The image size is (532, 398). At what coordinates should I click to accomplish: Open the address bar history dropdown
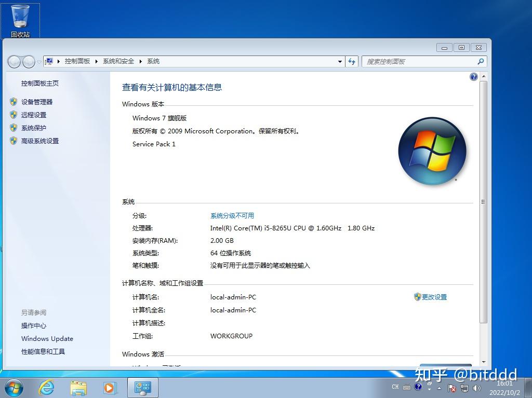click(x=340, y=62)
